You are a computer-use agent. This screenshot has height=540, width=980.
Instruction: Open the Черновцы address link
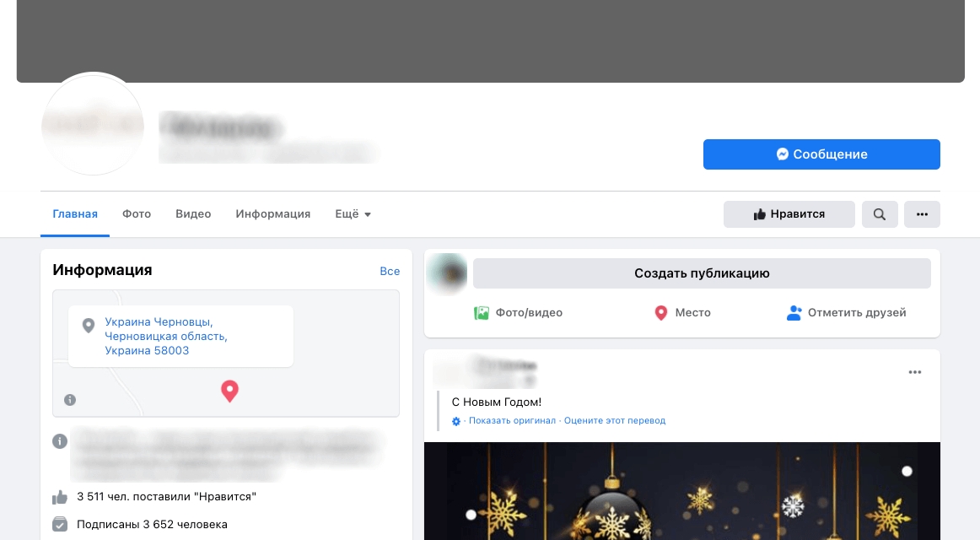pos(166,337)
